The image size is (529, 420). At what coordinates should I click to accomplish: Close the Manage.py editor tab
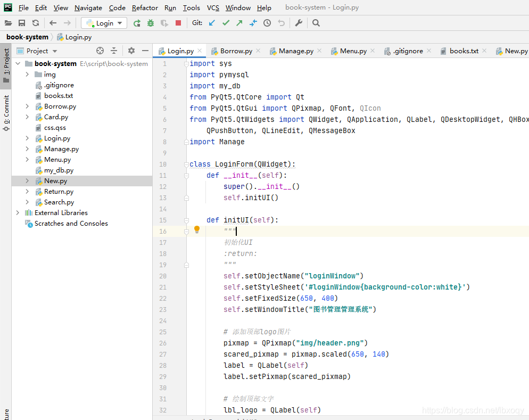319,51
